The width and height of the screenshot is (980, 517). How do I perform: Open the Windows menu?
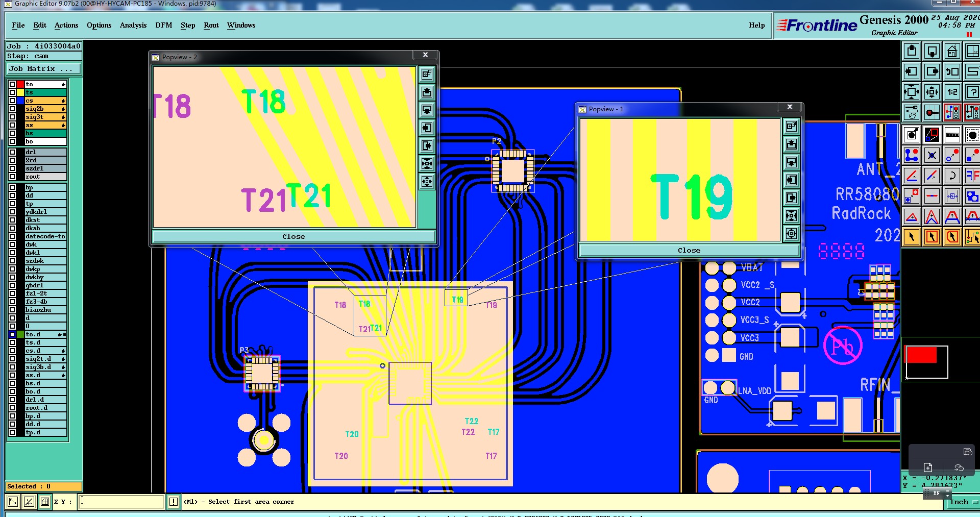pyautogui.click(x=241, y=25)
